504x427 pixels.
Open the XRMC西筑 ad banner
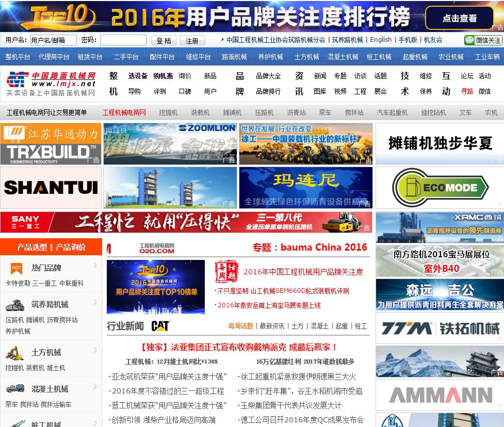click(440, 227)
